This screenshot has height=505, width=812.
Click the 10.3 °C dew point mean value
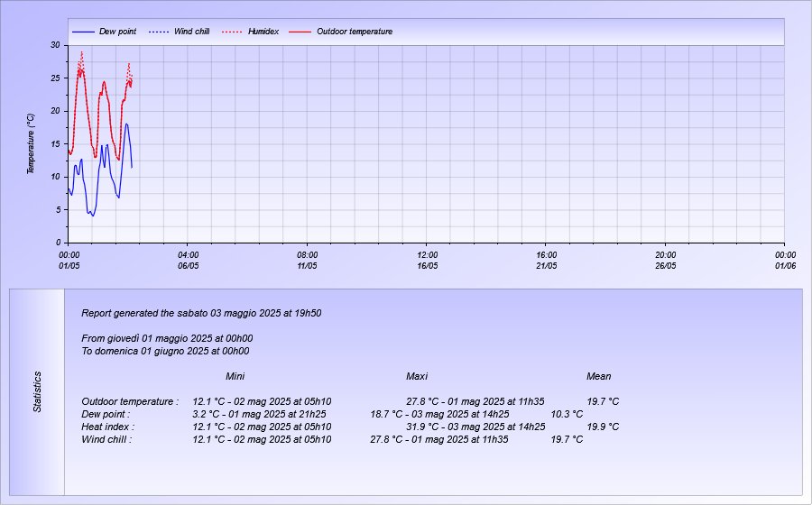point(567,414)
